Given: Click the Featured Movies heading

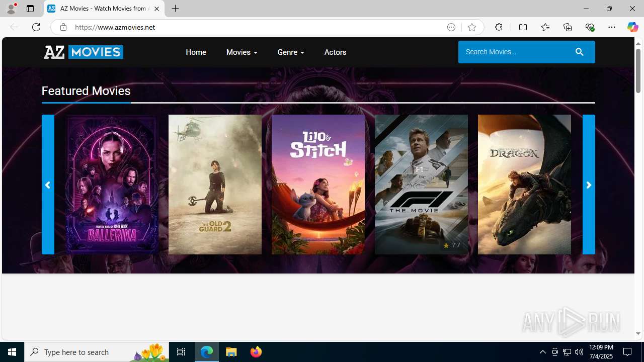Looking at the screenshot, I should tap(86, 91).
